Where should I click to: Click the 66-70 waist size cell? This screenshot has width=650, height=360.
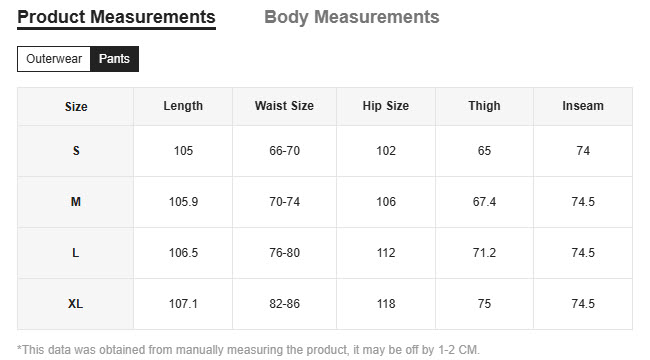[284, 151]
